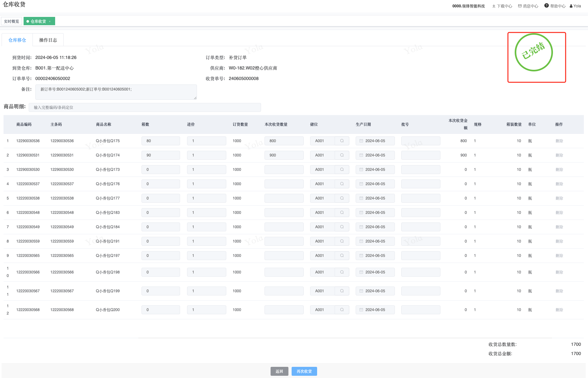Close the 仓库收货 tab with x icon
The height and width of the screenshot is (378, 588).
[50, 21]
